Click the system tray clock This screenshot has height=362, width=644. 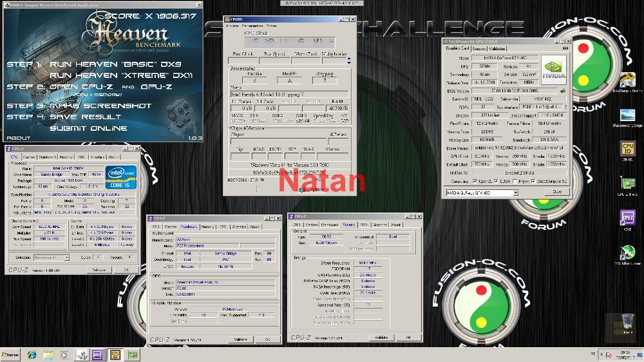pos(625,355)
